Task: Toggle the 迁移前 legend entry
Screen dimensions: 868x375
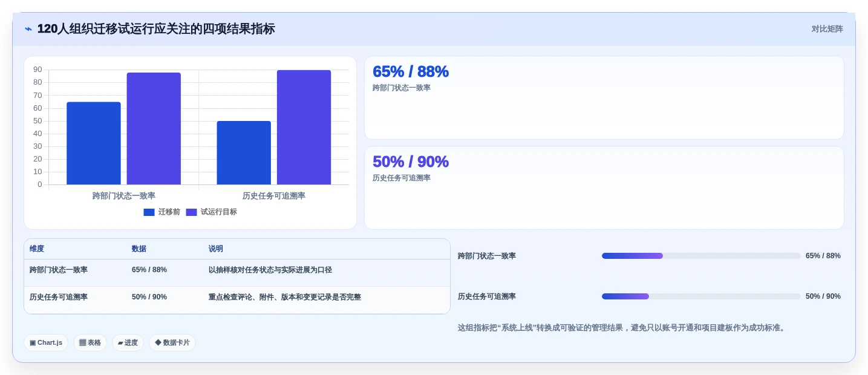Action: click(162, 212)
